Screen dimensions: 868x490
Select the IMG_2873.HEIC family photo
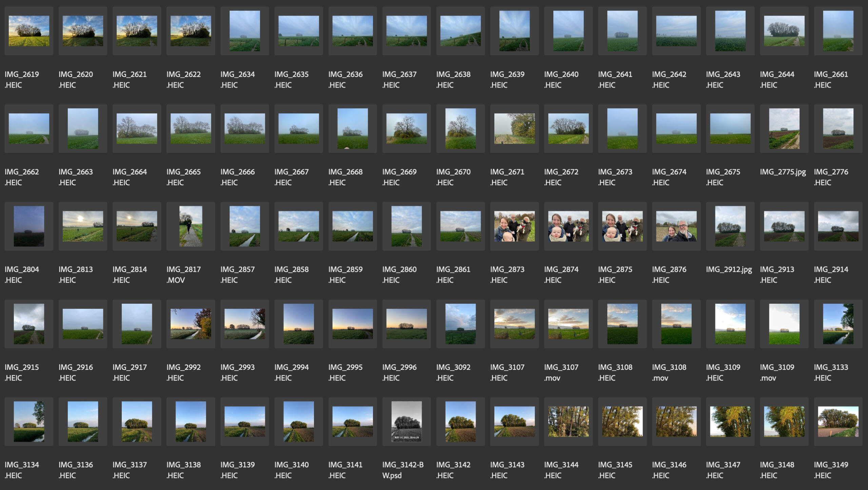[x=514, y=226]
